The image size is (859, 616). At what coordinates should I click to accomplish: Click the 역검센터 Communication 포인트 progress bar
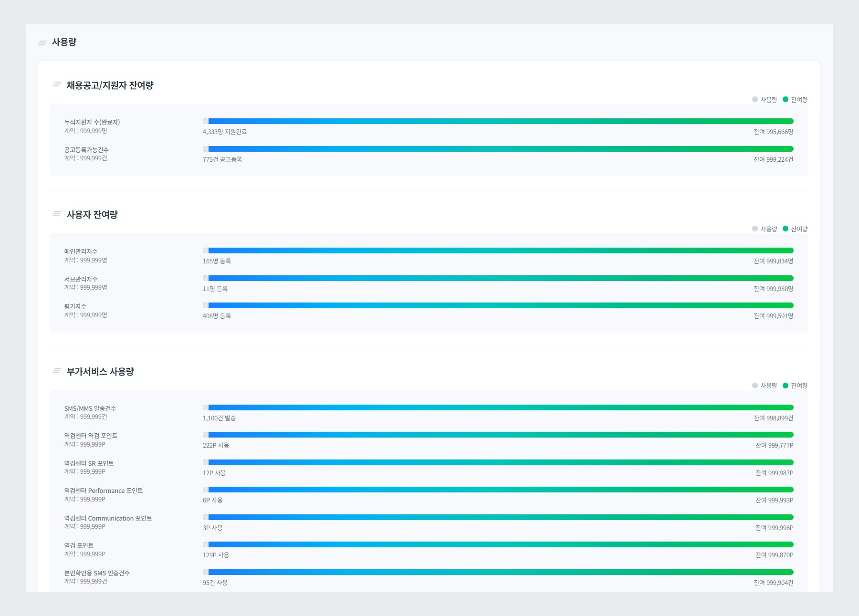(498, 517)
